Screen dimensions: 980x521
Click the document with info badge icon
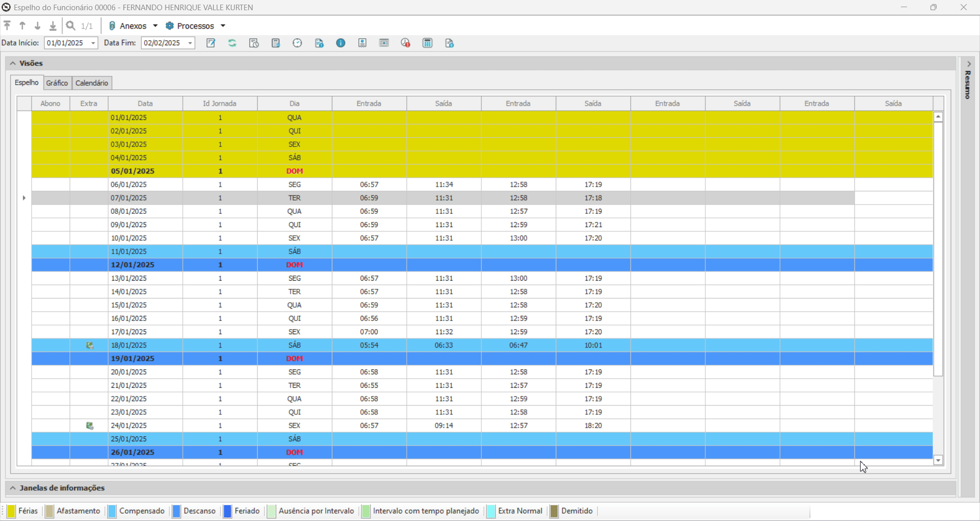coord(319,43)
